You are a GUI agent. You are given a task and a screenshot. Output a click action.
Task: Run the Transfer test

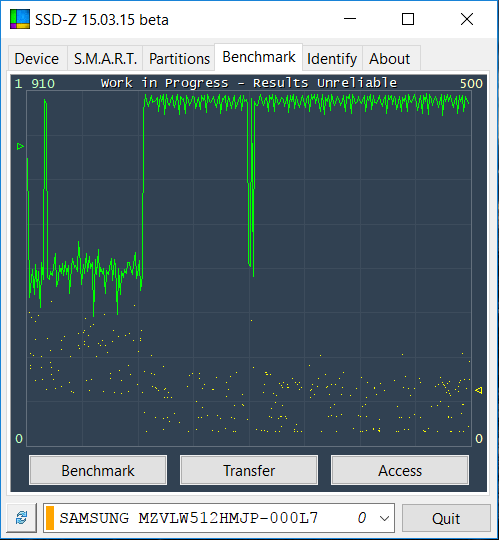[x=249, y=470]
